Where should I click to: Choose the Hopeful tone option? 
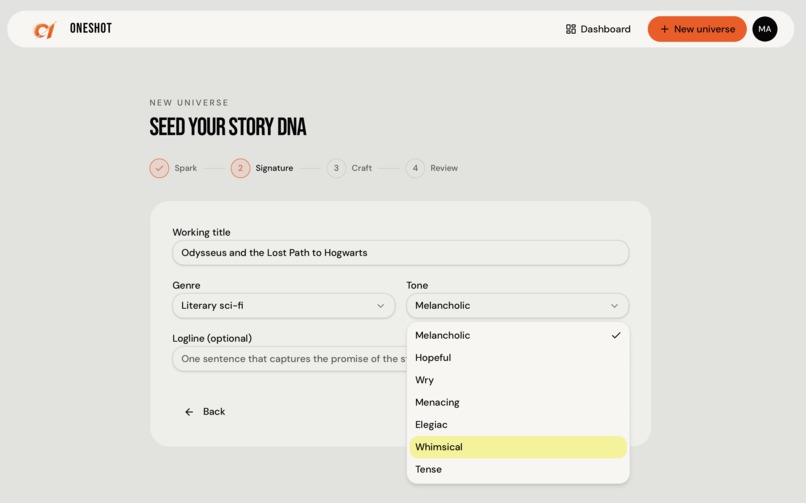(518, 358)
